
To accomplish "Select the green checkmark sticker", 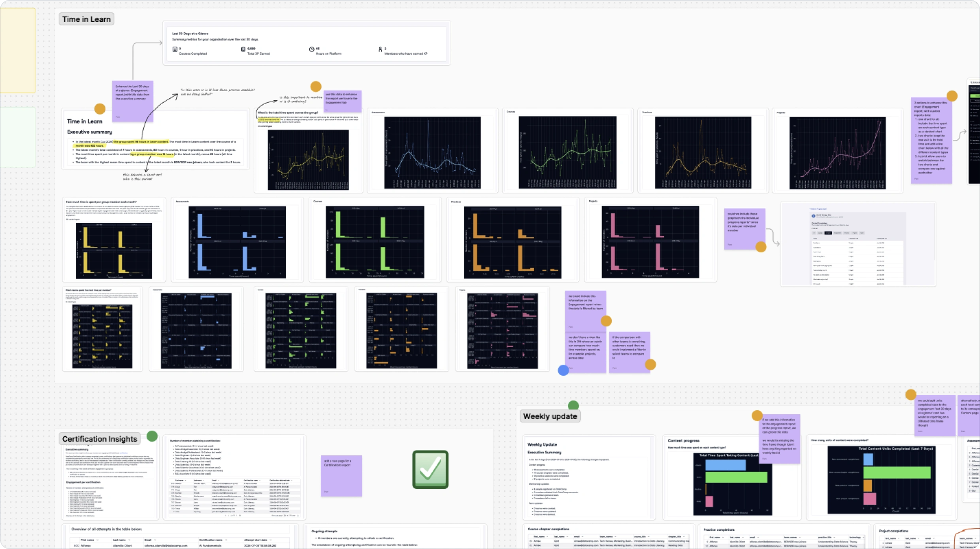I will [430, 469].
